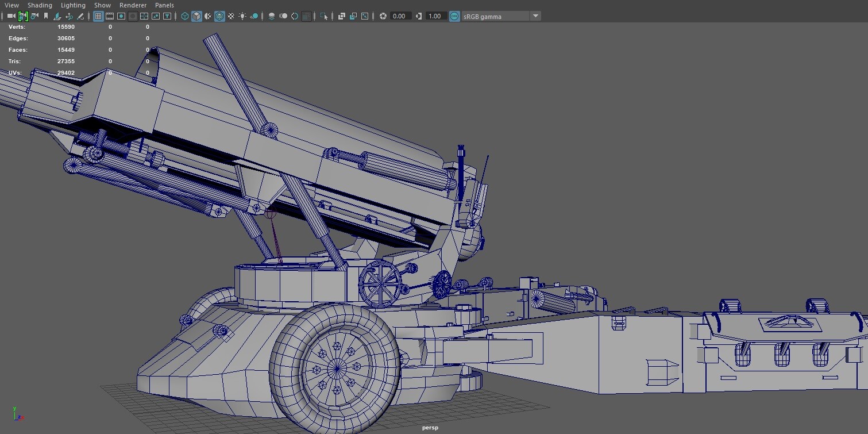Screen dimensions: 868x434
Task: Switch to Wireframe display mode
Action: click(185, 16)
